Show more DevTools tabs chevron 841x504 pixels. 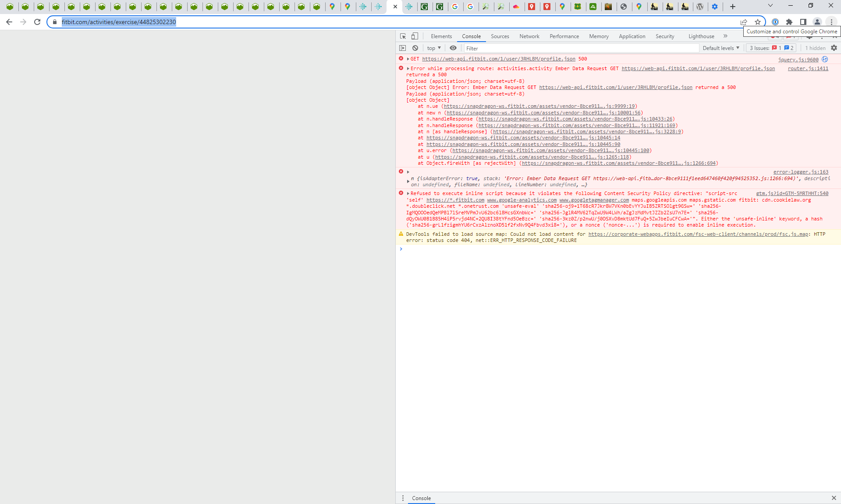click(x=725, y=36)
